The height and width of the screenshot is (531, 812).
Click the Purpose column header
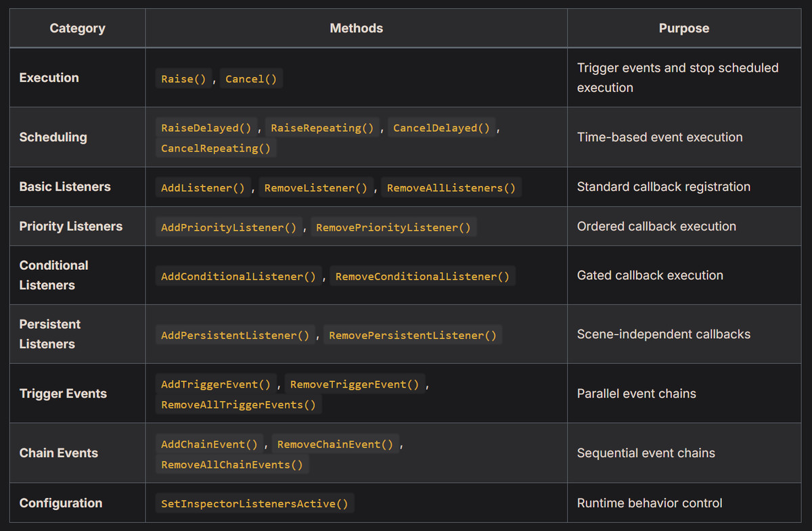click(683, 28)
